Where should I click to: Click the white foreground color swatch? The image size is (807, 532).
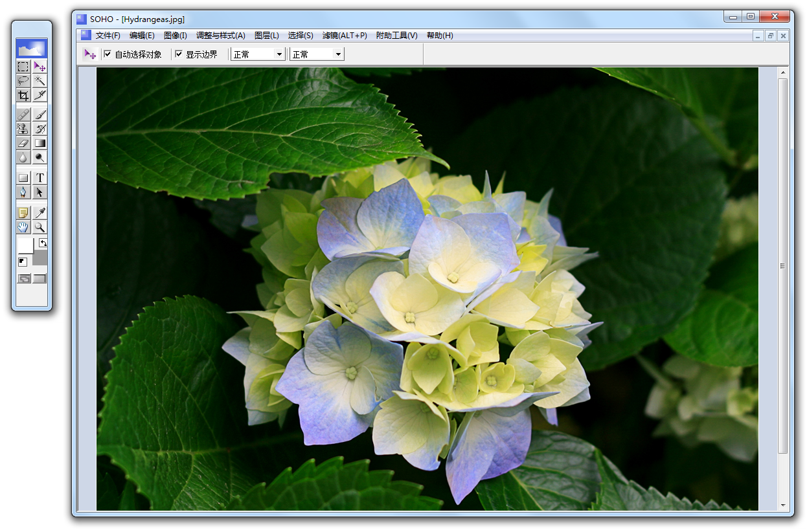(25, 246)
